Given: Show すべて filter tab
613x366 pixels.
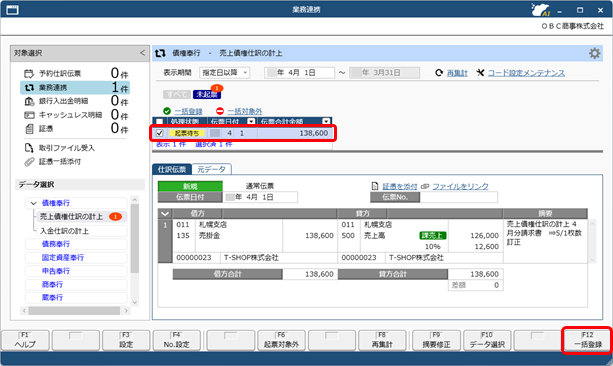Looking at the screenshot, I should pos(177,94).
